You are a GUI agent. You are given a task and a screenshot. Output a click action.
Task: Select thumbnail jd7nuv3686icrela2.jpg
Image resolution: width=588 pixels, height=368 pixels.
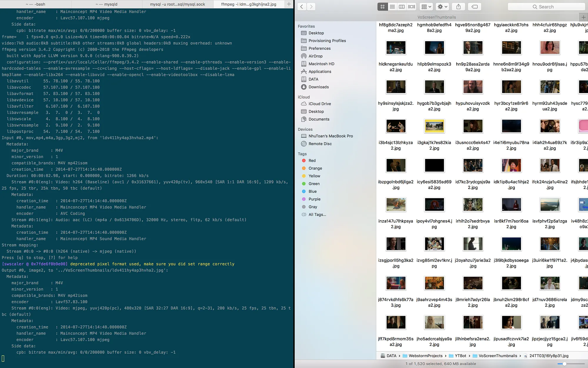[x=550, y=283]
